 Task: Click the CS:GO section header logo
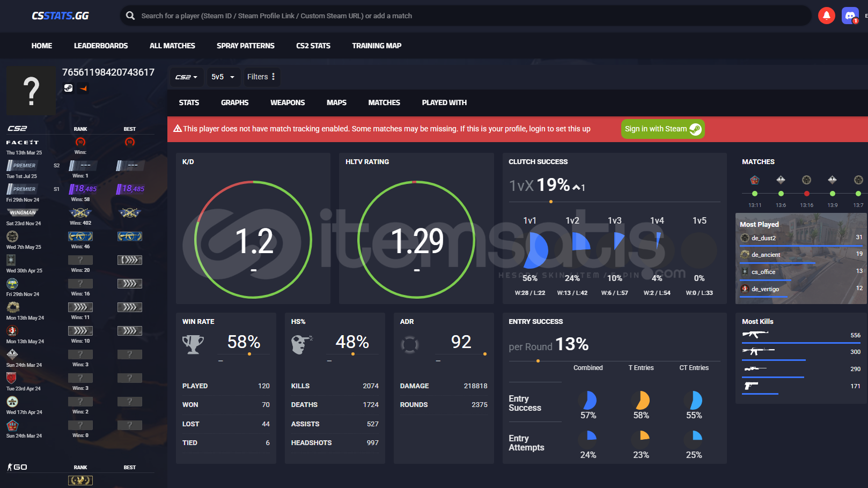pos(17,467)
